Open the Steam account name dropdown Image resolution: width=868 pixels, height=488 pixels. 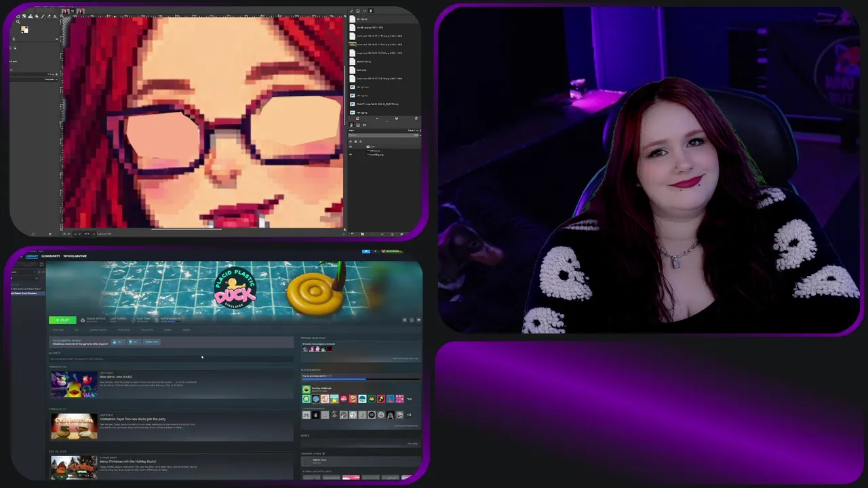pyautogui.click(x=391, y=251)
